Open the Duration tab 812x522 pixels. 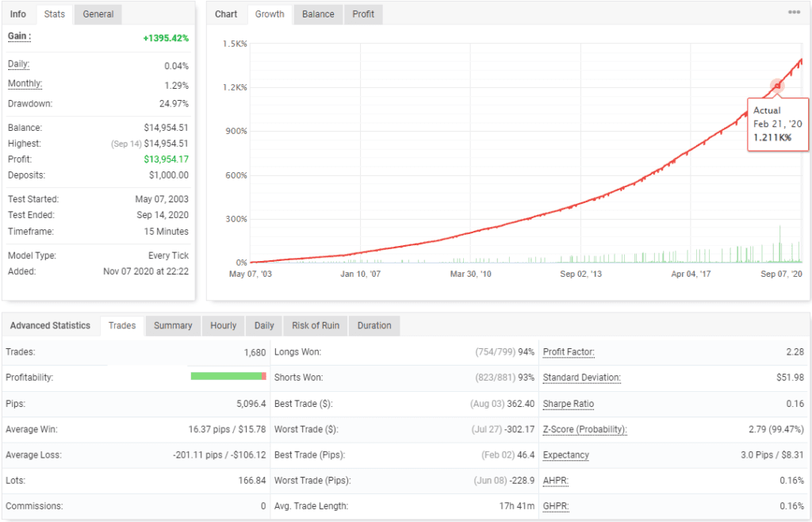pyautogui.click(x=373, y=325)
